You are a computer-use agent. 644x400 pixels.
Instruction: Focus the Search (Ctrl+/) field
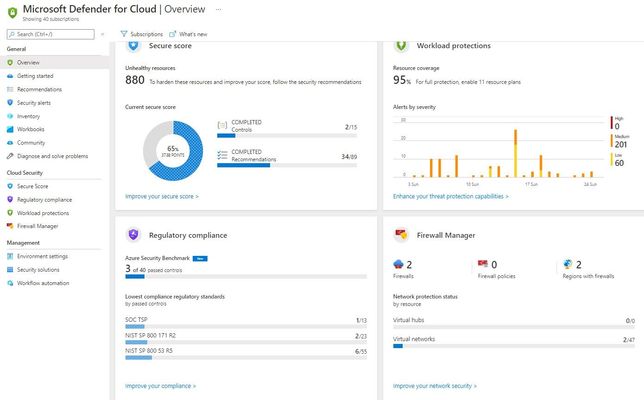coord(51,34)
